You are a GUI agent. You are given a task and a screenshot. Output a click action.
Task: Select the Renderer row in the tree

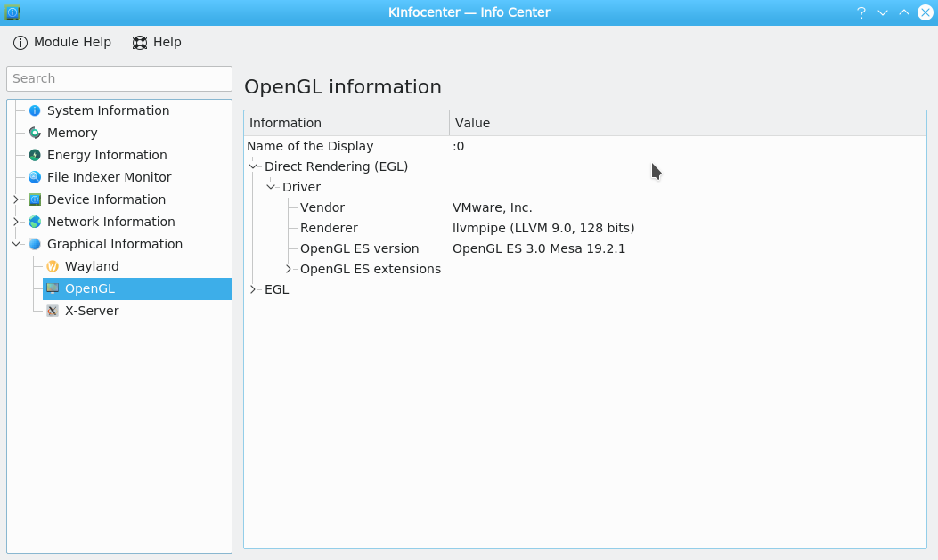coord(329,228)
